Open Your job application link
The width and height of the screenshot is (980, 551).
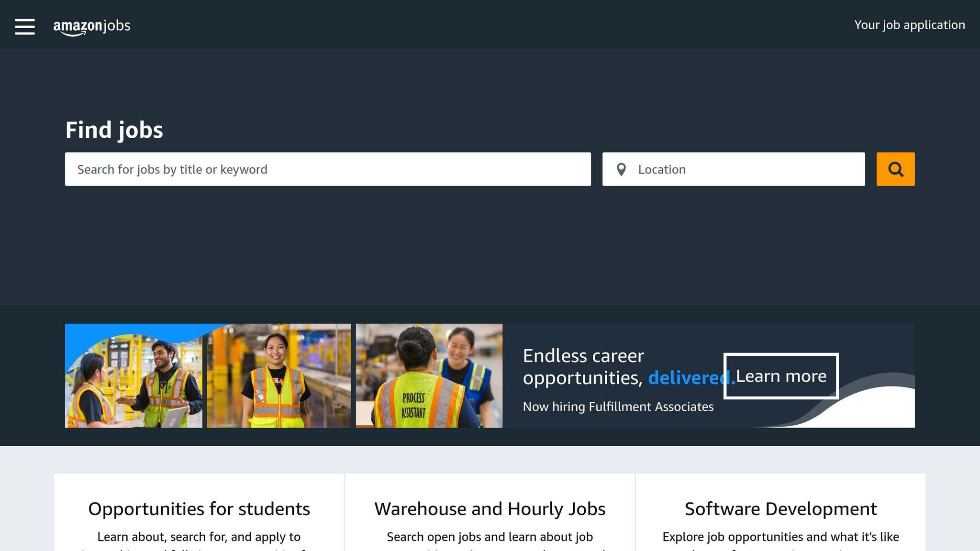[x=909, y=25]
